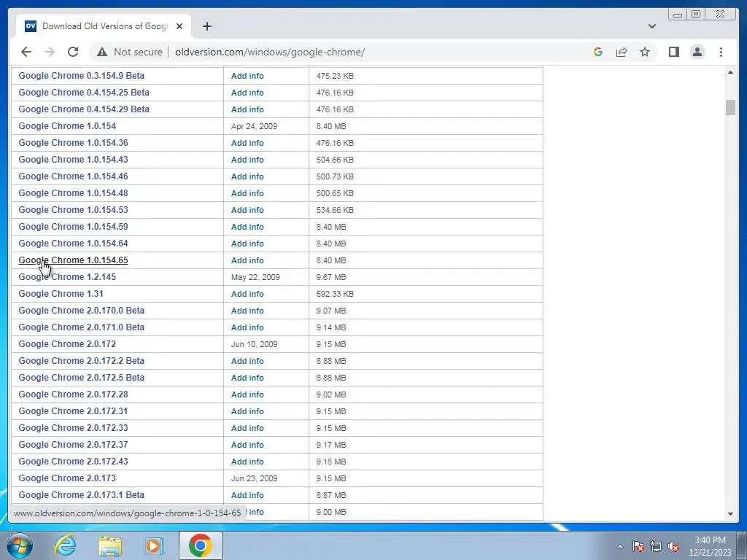747x560 pixels.
Task: Open Google Chrome 1.0.154 link
Action: point(67,125)
